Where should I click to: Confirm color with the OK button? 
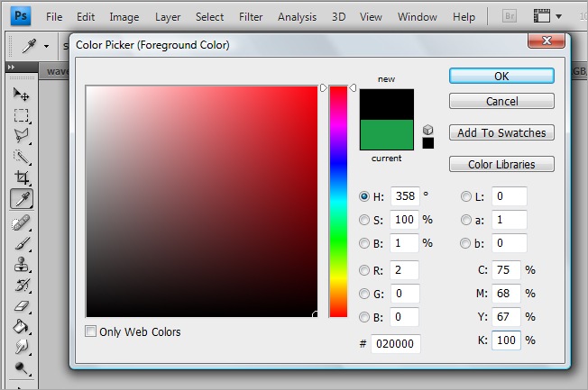tap(501, 76)
